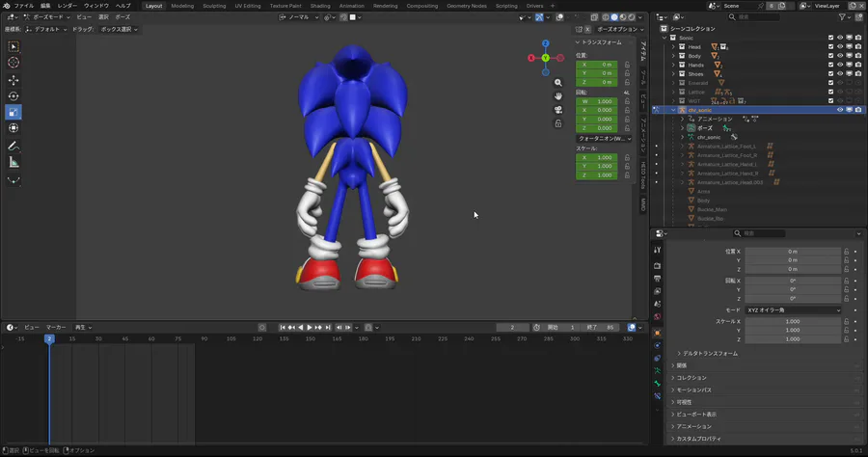Hide Shoes collection with eye icon
Image resolution: width=868 pixels, height=457 pixels.
840,73
